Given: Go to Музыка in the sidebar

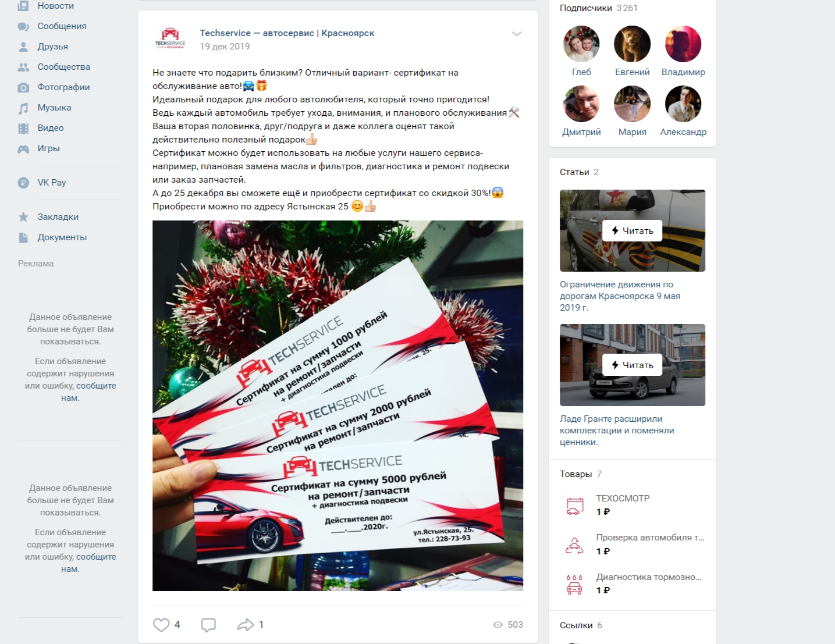Looking at the screenshot, I should point(54,108).
